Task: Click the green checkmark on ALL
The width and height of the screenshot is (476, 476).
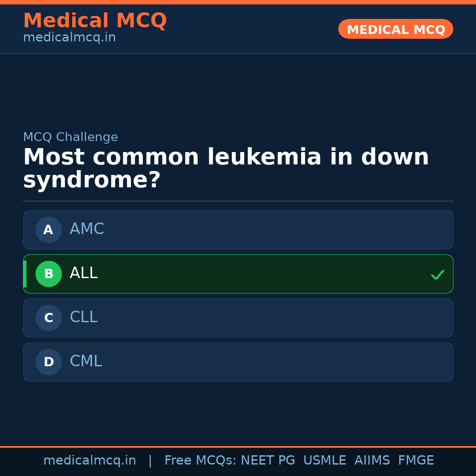Action: (x=437, y=275)
